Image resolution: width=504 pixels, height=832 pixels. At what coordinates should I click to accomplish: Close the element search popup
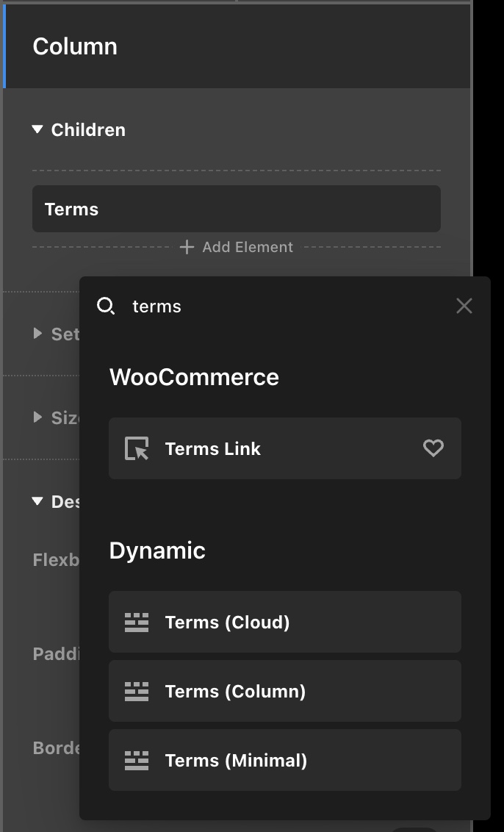[x=464, y=306]
